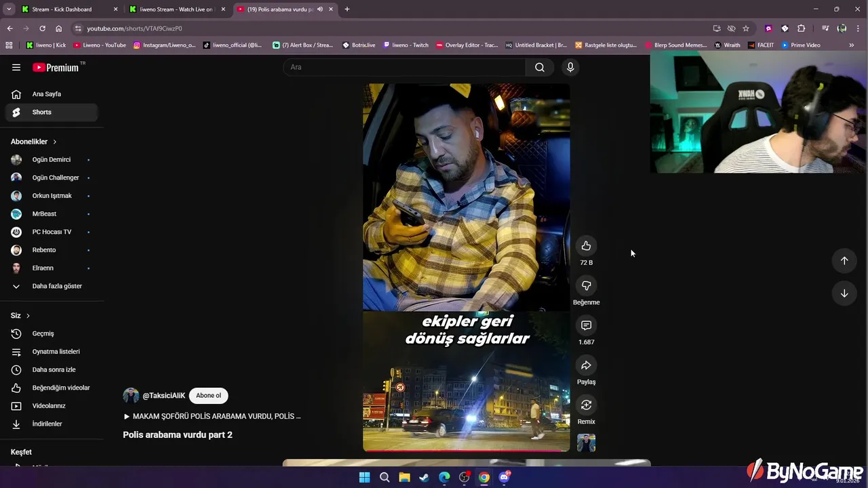Screen dimensions: 868x488
Task: Dislike the short via Beğenme
Action: pos(587,285)
